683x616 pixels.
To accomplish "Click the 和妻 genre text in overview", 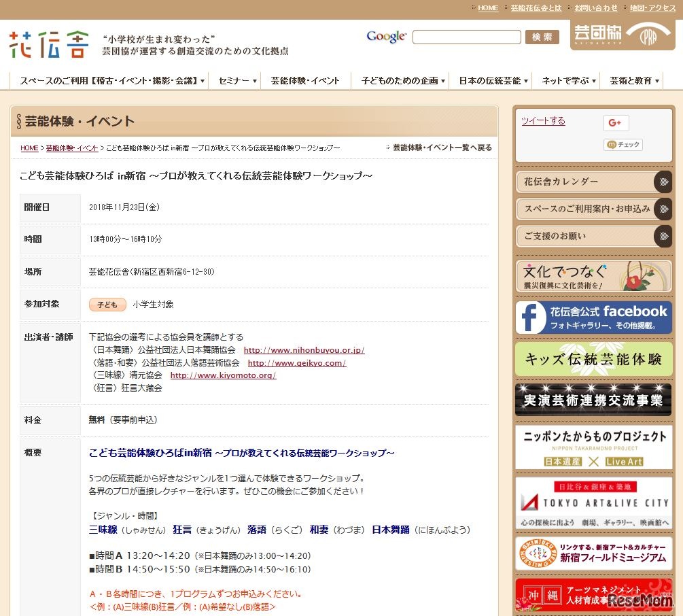I will (319, 530).
